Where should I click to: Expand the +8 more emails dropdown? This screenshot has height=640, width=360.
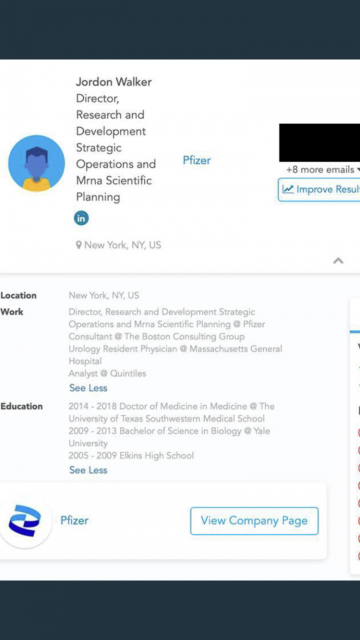pos(323,169)
